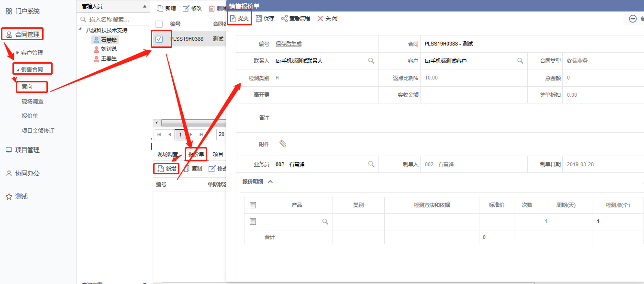This screenshot has height=284, width=644.
Task: Click the Save (保存) disk icon
Action: (259, 19)
